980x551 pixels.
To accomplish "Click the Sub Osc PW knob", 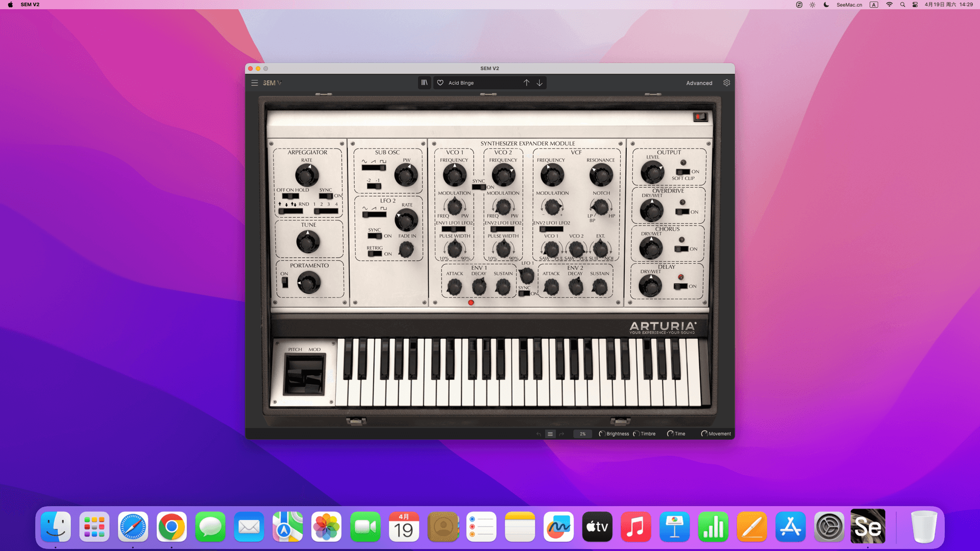I will click(x=406, y=176).
